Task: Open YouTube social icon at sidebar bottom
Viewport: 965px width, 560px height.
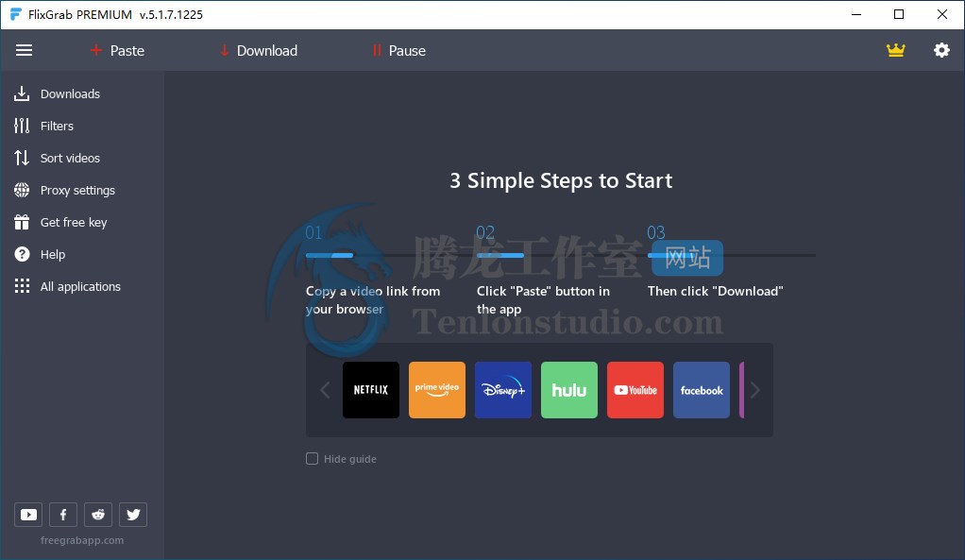Action: pyautogui.click(x=28, y=515)
